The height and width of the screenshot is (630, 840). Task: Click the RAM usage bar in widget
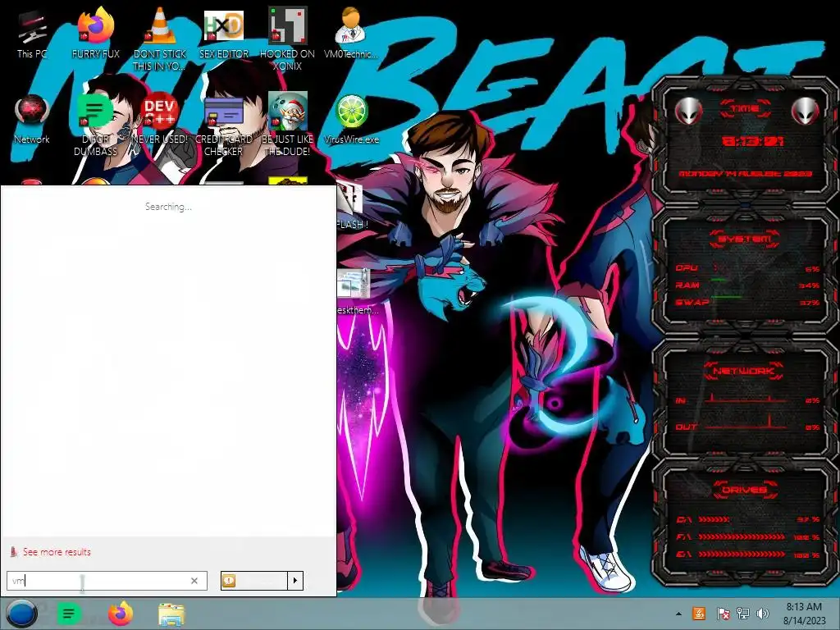(746, 285)
